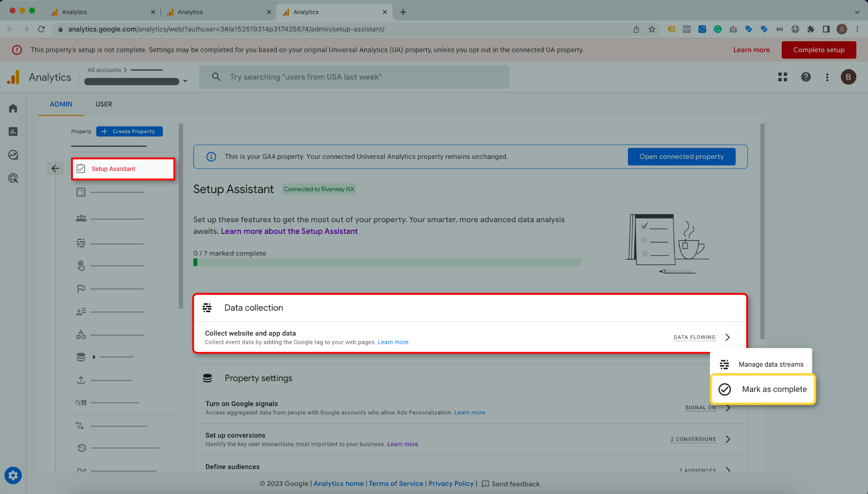Click the Analytics logo in the header
868x494 pixels.
coord(14,77)
